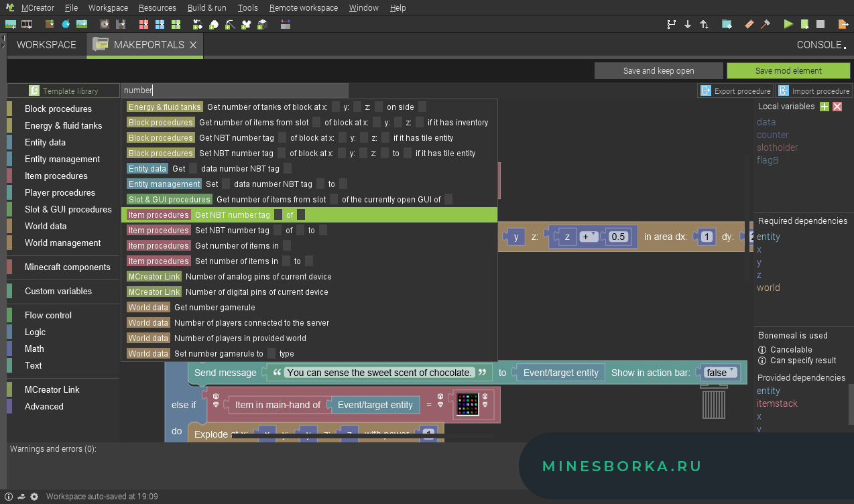Open the false dropdown in Show in action bar
The width and height of the screenshot is (854, 504).
(x=721, y=373)
